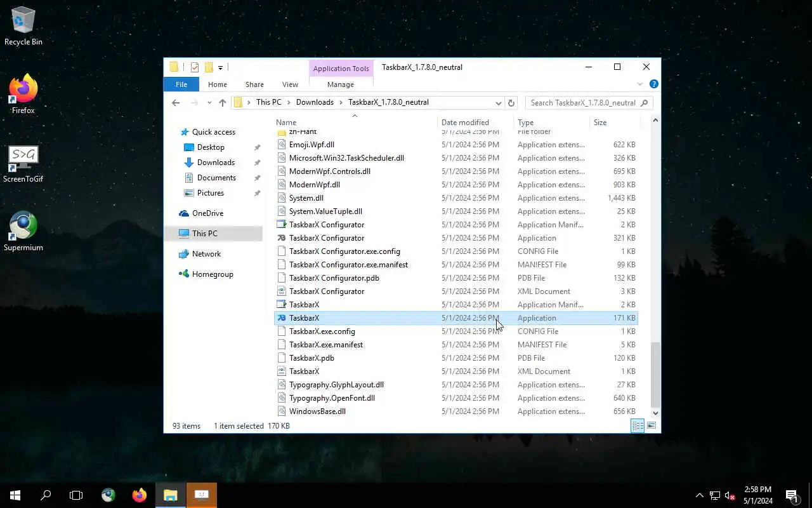812x508 pixels.
Task: Open Firefox from the taskbar
Action: pyautogui.click(x=139, y=495)
